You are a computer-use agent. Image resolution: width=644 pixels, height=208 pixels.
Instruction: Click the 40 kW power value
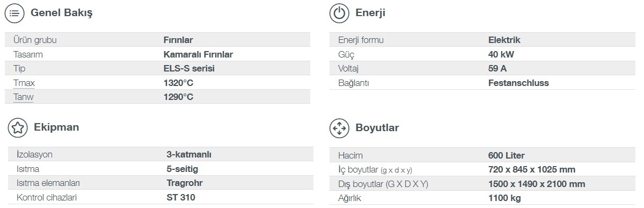[502, 54]
